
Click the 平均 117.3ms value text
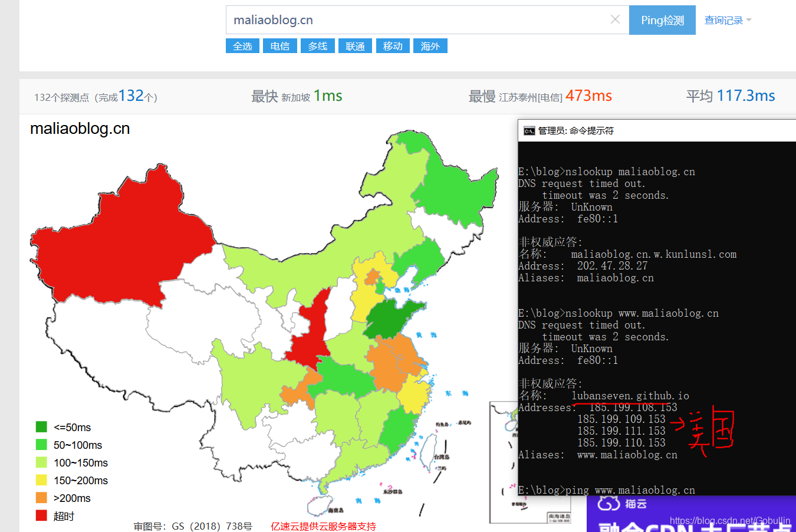(x=746, y=96)
